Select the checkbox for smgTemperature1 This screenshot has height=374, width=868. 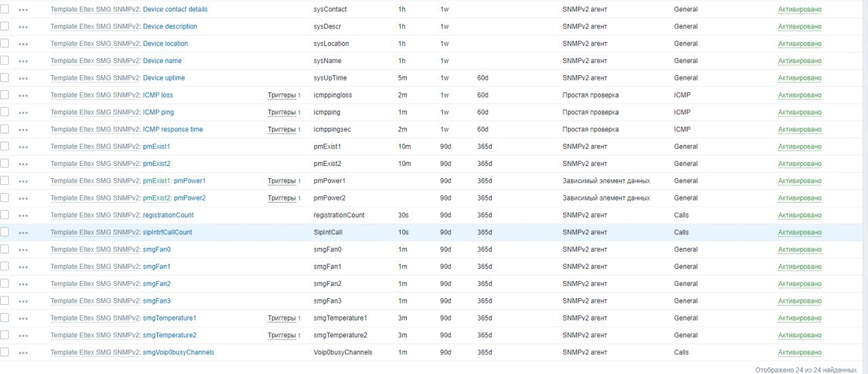[5, 317]
